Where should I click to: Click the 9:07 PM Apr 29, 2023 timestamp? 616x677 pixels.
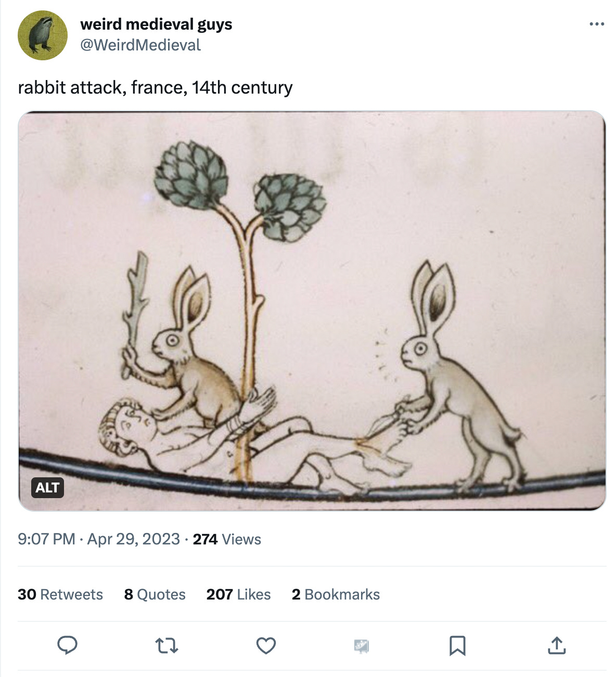[99, 539]
